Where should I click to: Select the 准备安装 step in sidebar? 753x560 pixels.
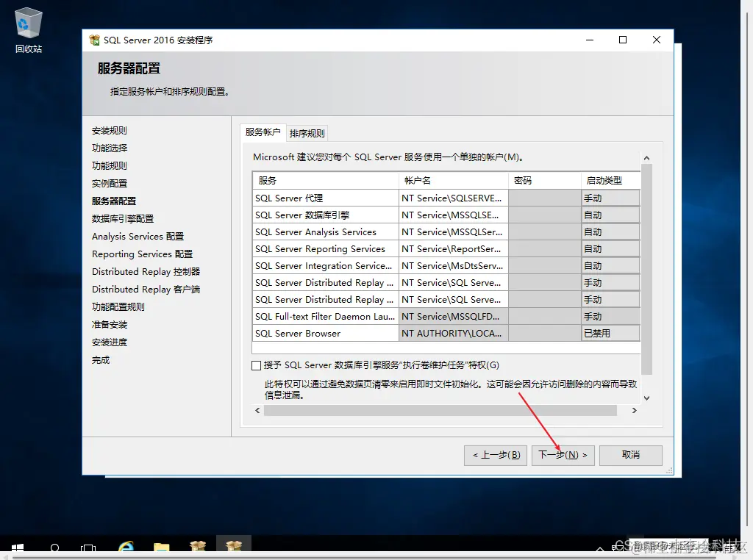point(110,325)
